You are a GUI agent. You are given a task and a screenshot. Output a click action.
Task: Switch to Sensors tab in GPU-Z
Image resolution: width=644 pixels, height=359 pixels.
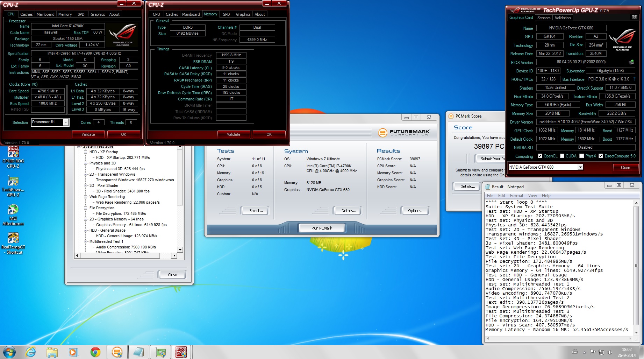click(544, 18)
